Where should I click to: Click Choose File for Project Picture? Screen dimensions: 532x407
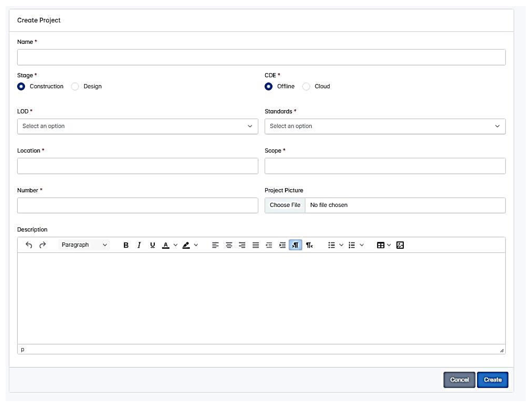tap(285, 205)
